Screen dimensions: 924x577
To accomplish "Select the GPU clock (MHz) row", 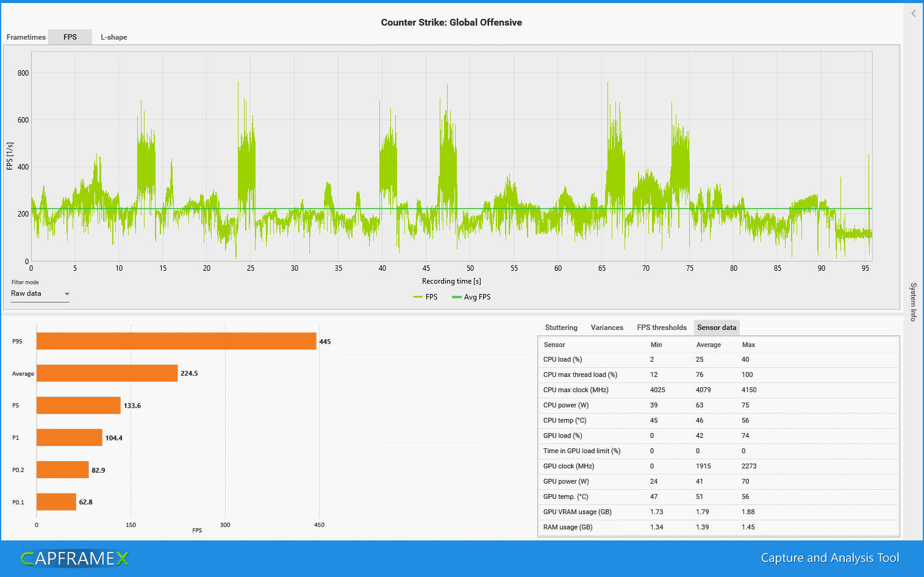I will pyautogui.click(x=718, y=467).
